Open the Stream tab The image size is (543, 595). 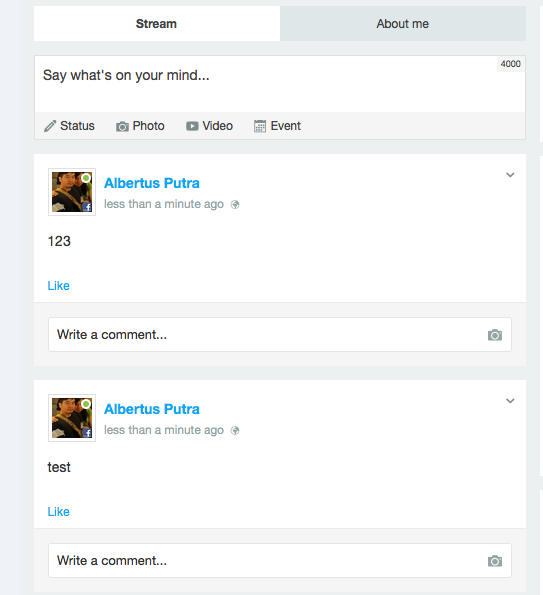tap(157, 24)
